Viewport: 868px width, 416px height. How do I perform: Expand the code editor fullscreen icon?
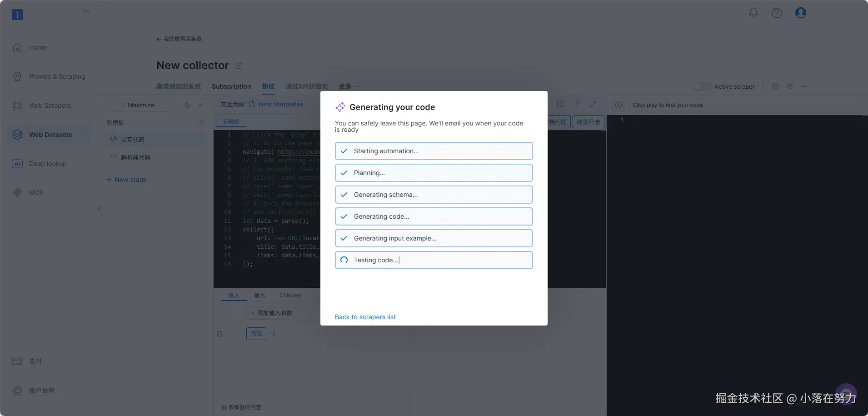[594, 104]
